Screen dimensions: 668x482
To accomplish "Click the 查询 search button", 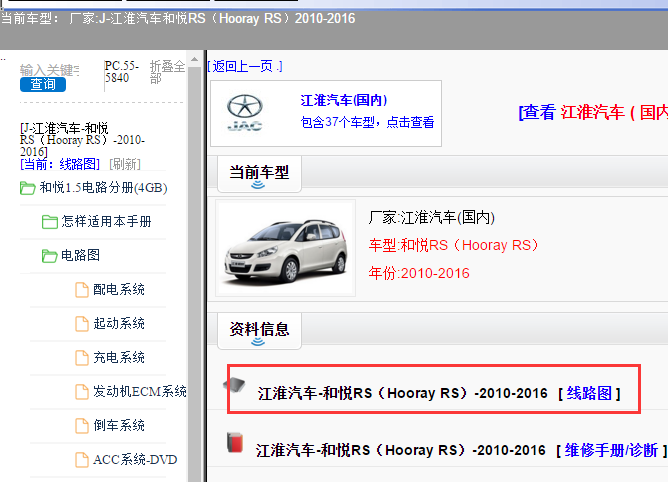I will coord(43,84).
